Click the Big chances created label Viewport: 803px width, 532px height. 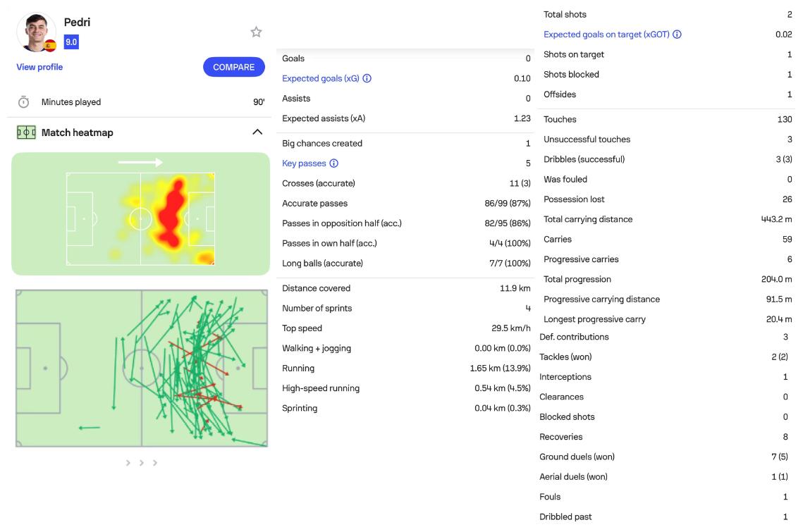click(x=322, y=143)
